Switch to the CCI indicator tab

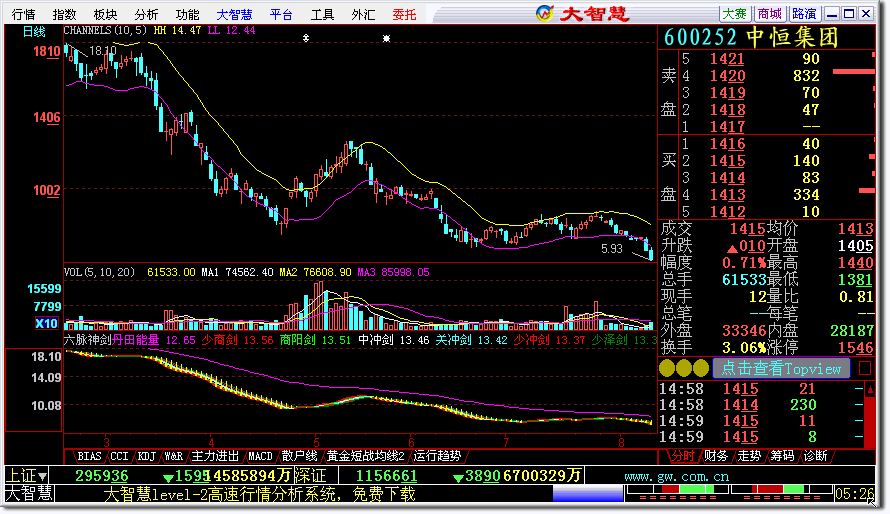click(119, 456)
